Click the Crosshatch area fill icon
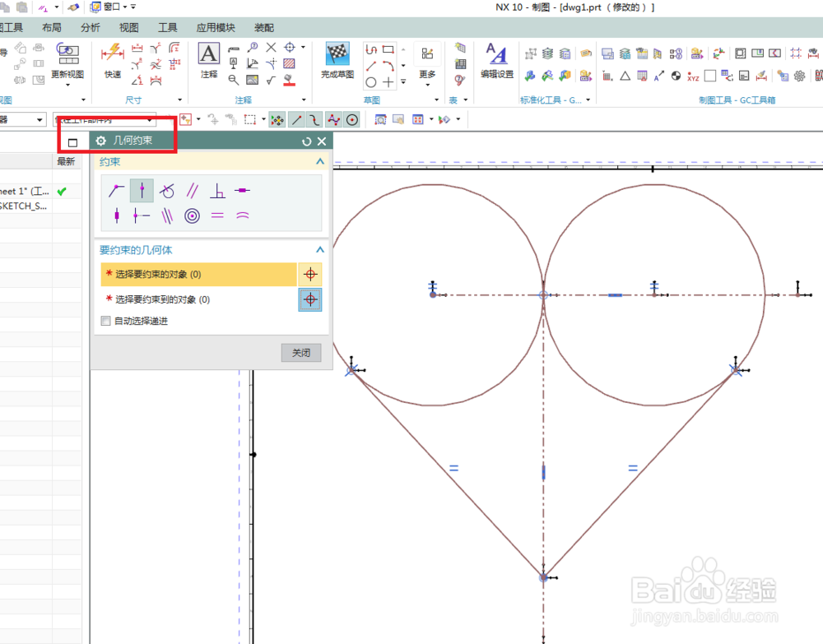This screenshot has width=823, height=644. [x=289, y=64]
